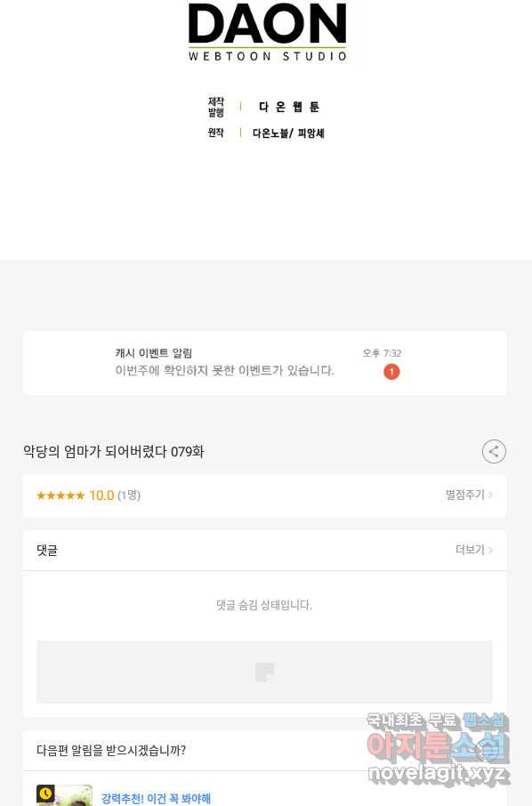Tap the recommended webtoon thumbnail image
The width and height of the screenshot is (532, 806).
64,795
